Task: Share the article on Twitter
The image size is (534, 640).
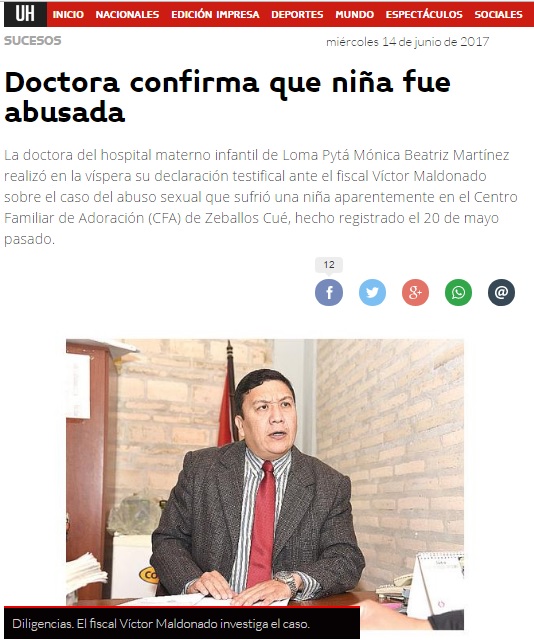Action: (372, 292)
